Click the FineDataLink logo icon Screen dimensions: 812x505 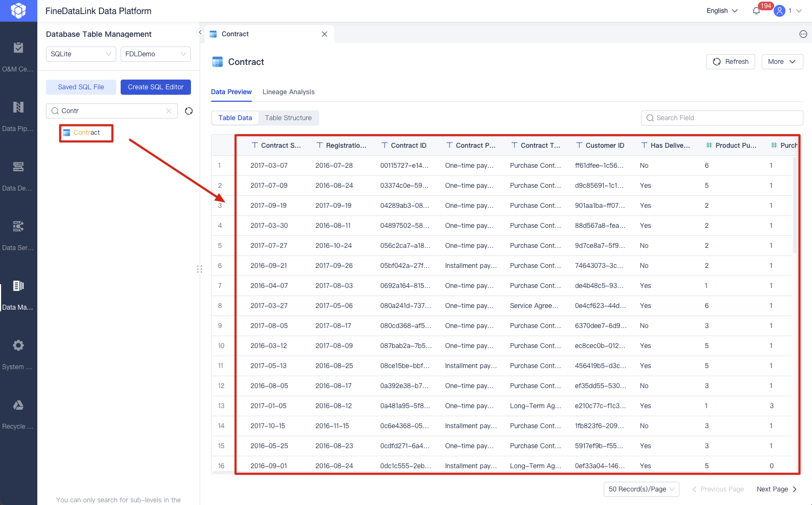point(18,11)
